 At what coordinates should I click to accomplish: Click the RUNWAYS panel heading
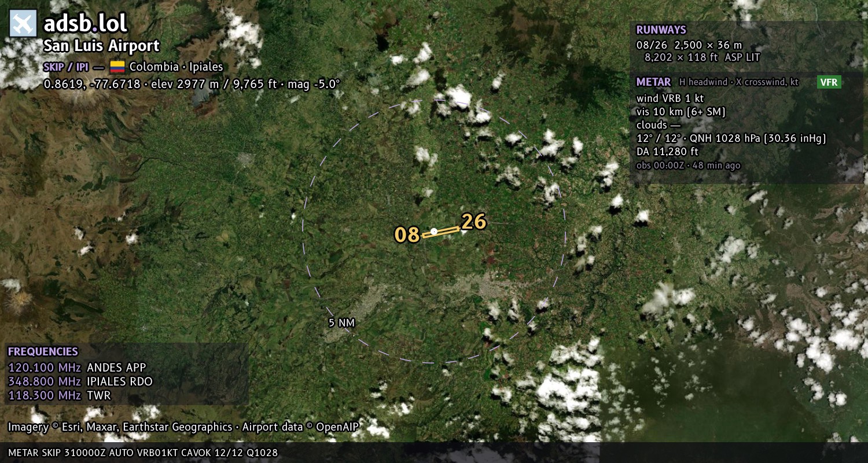point(661,30)
